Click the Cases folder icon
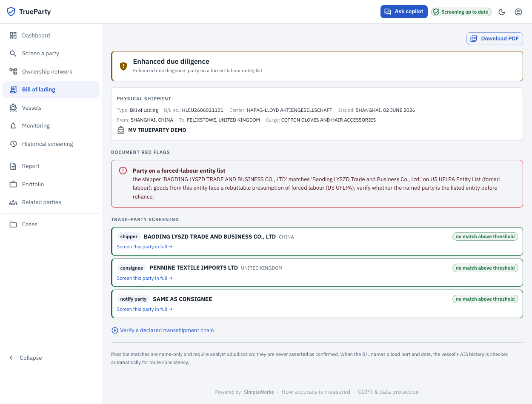 coord(13,224)
